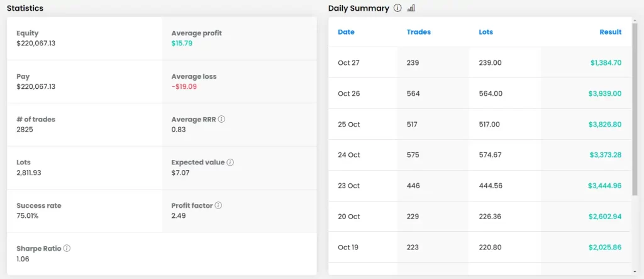Click the Expected value info icon
The width and height of the screenshot is (644, 279).
coord(230,162)
